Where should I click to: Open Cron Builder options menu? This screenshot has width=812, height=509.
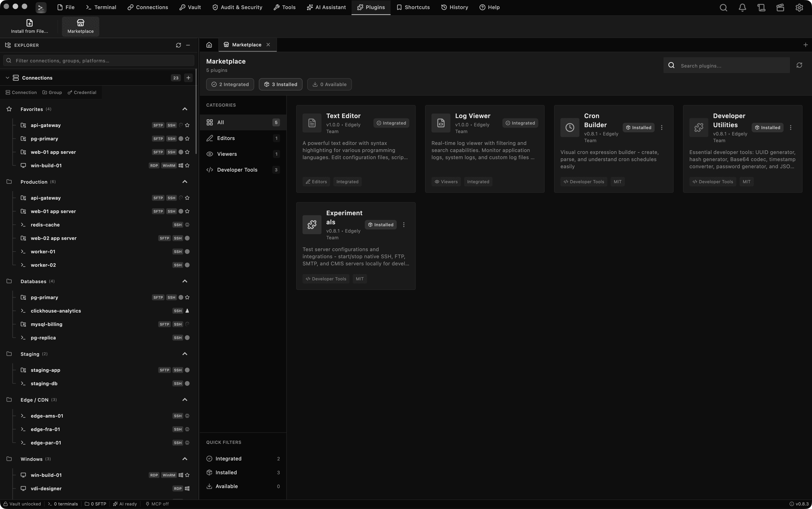point(662,128)
